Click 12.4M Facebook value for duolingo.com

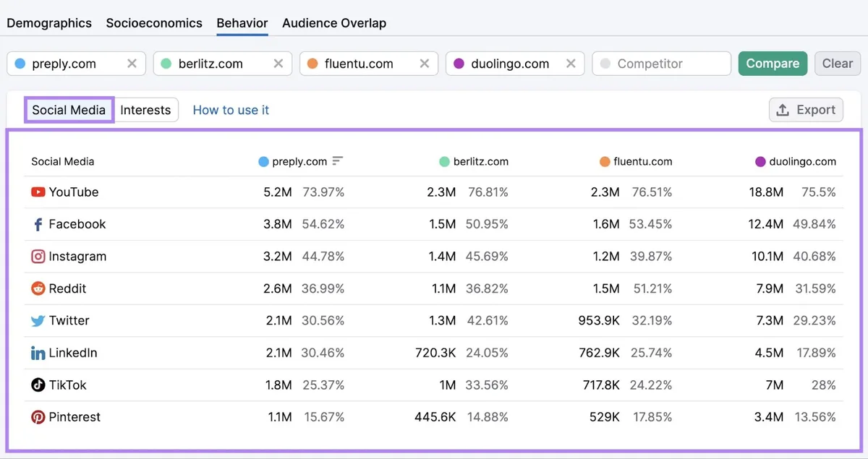point(766,224)
